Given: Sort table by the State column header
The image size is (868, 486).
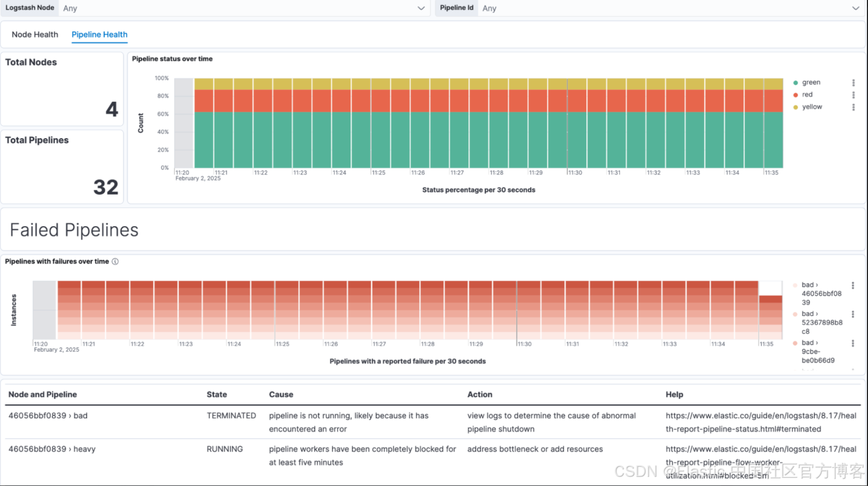Looking at the screenshot, I should (x=217, y=394).
